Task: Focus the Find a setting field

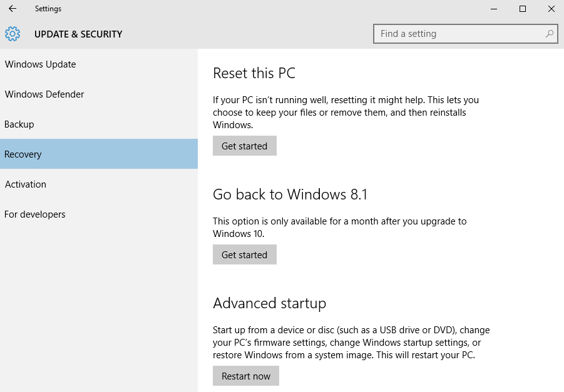Action: 460,34
